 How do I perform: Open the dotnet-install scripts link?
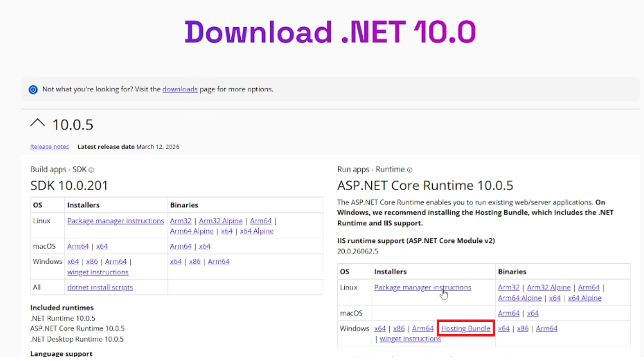100,287
